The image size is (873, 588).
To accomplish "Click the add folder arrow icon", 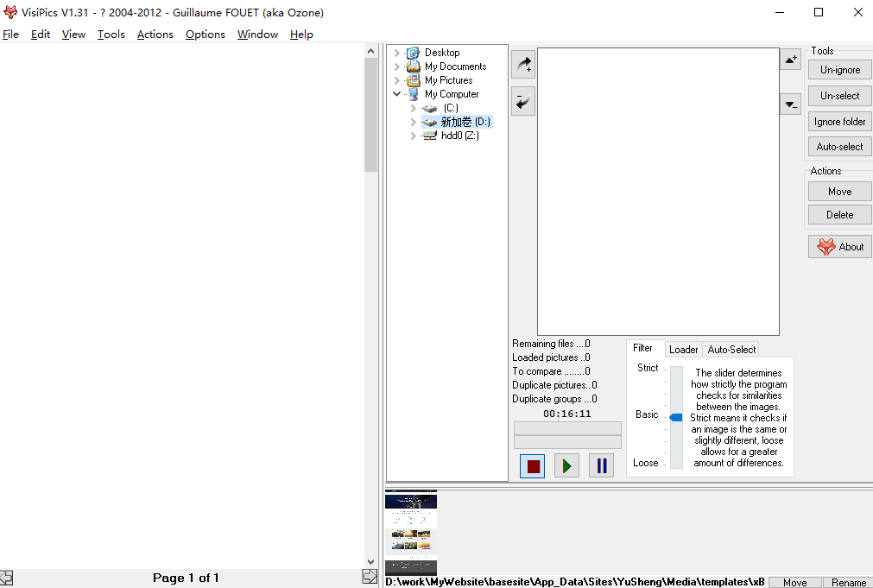I will 523,64.
